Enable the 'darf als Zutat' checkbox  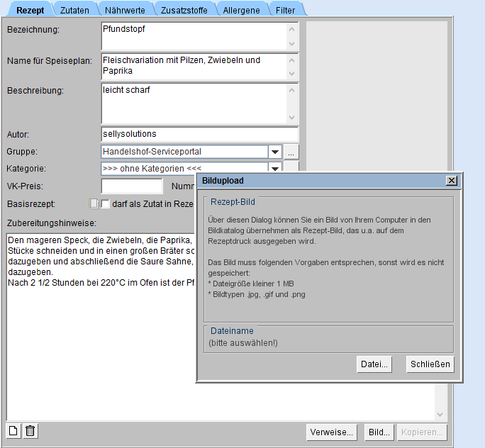[105, 204]
